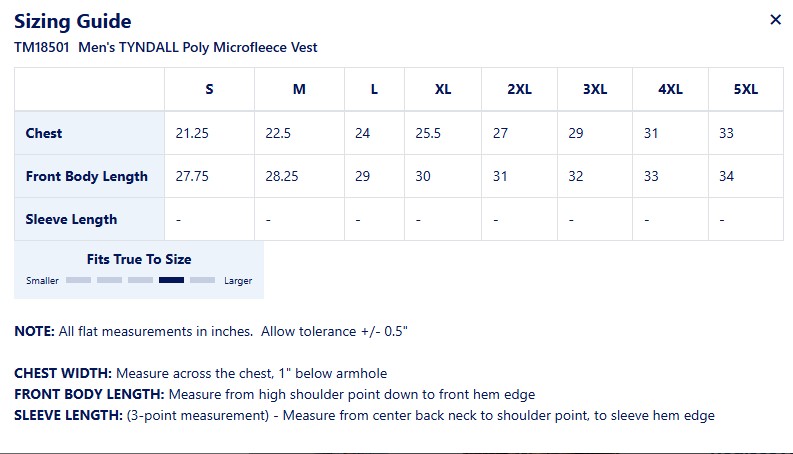The height and width of the screenshot is (454, 793).
Task: Click the Chest row label
Action: pyautogui.click(x=44, y=133)
